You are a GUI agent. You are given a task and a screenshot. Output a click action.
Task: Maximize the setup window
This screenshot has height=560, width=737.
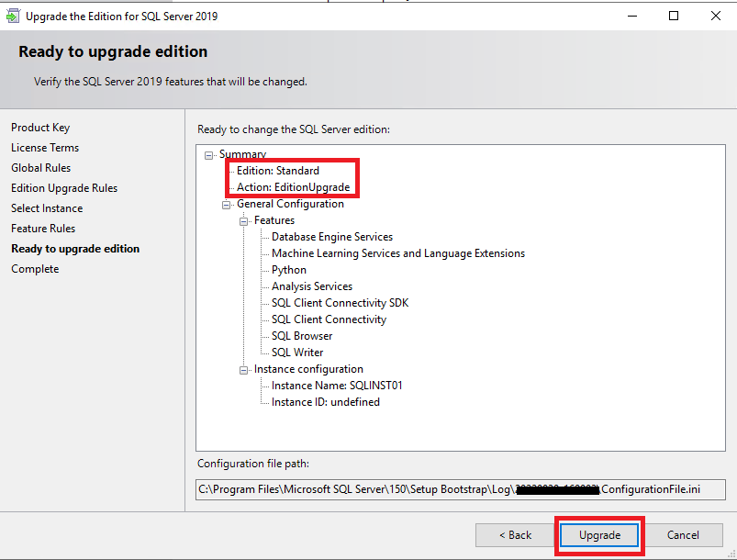(674, 16)
